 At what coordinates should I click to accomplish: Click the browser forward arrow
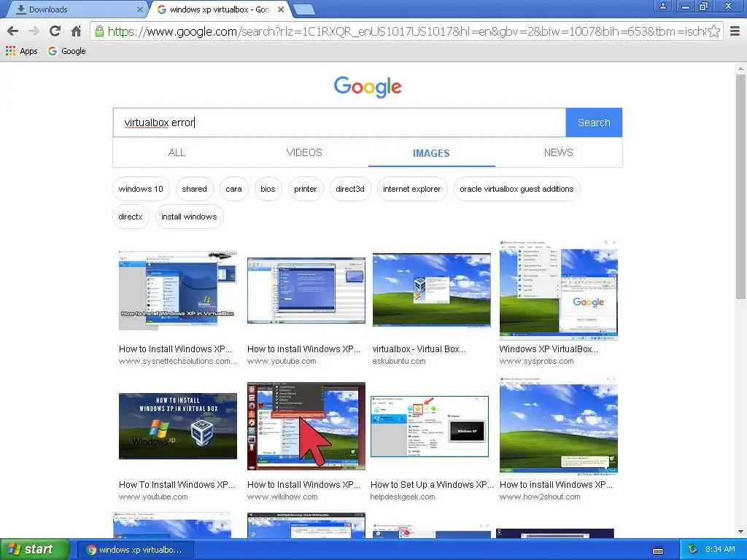pos(34,31)
